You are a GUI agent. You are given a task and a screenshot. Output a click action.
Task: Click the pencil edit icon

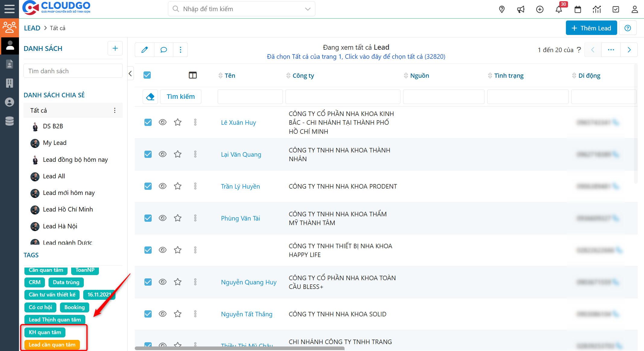(144, 50)
